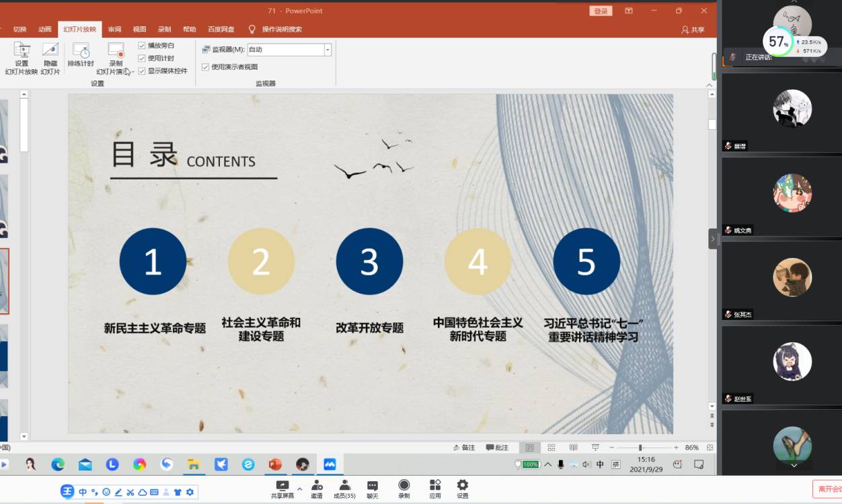Image resolution: width=842 pixels, height=504 pixels.
Task: Switch to slide sorter view in status bar
Action: click(x=551, y=448)
